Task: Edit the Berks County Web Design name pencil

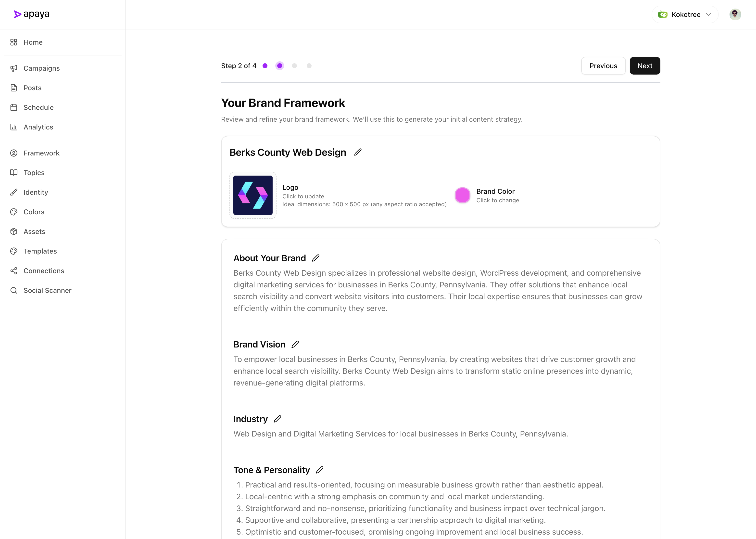Action: [x=358, y=152]
